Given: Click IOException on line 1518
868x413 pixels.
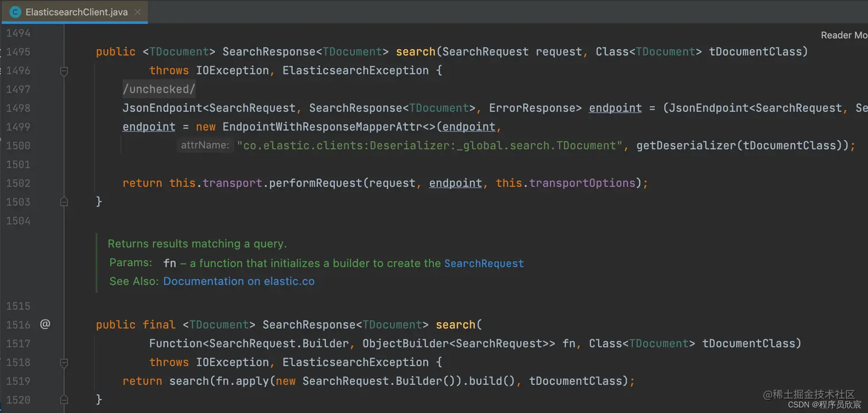Looking at the screenshot, I should (x=232, y=363).
